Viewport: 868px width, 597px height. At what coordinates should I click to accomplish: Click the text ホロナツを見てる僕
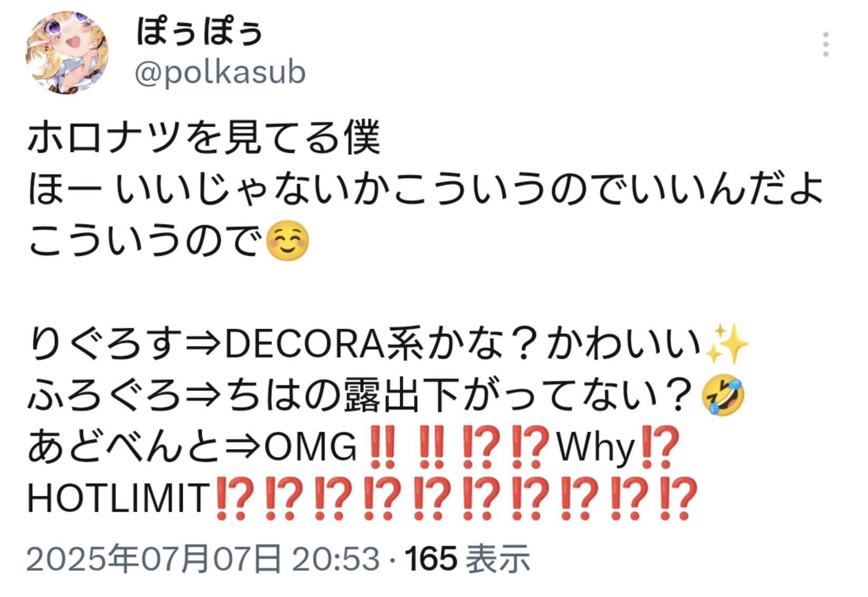point(204,137)
